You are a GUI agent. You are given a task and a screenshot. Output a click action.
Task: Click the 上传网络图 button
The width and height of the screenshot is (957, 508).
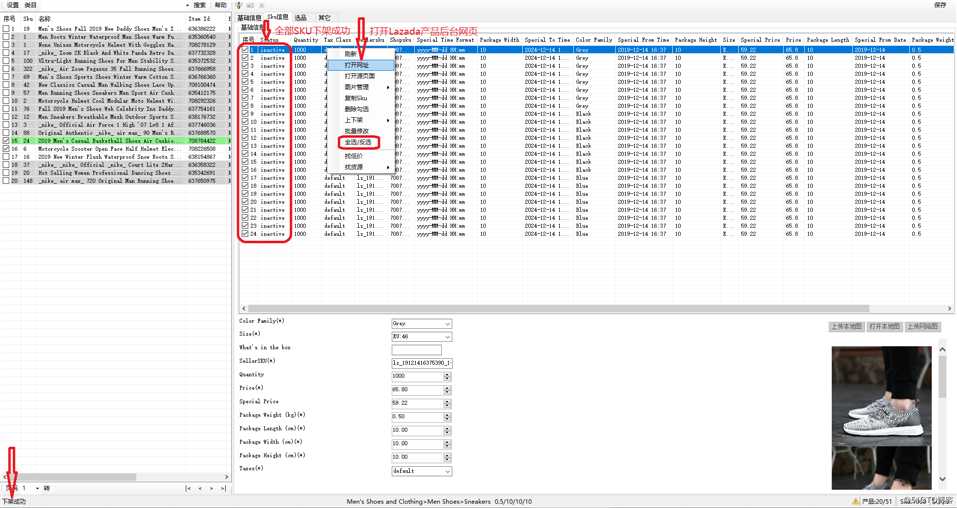point(923,327)
